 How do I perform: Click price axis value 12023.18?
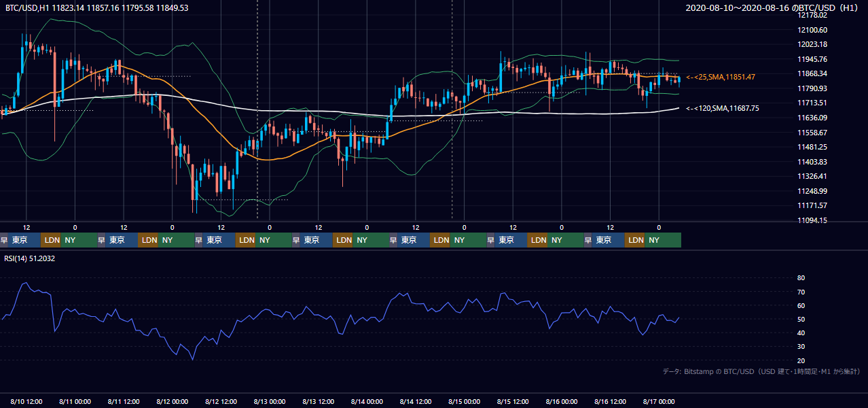[x=812, y=44]
